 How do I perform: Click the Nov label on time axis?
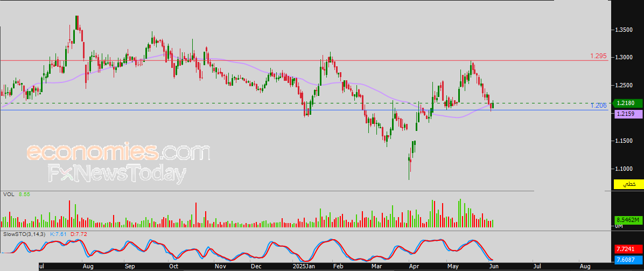pos(221,267)
